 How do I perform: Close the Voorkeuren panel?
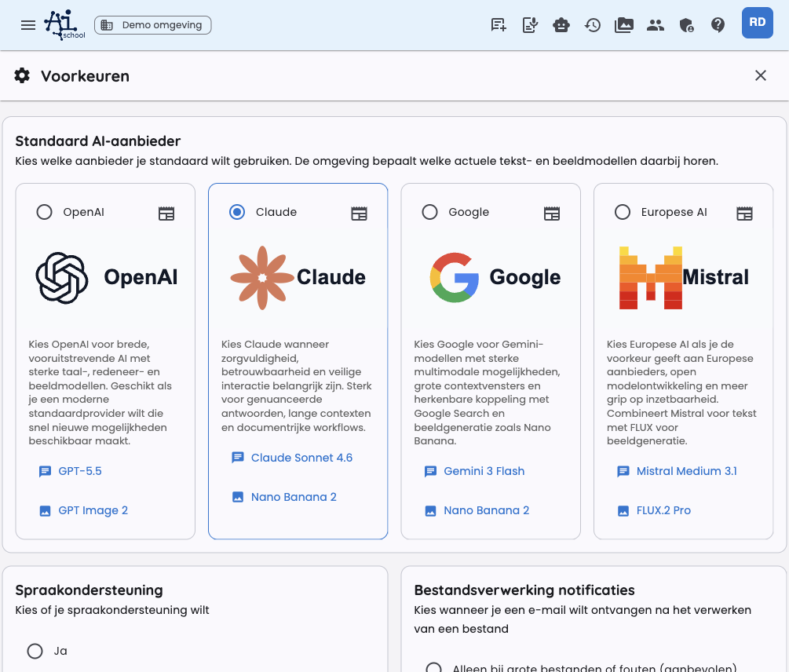coord(760,75)
